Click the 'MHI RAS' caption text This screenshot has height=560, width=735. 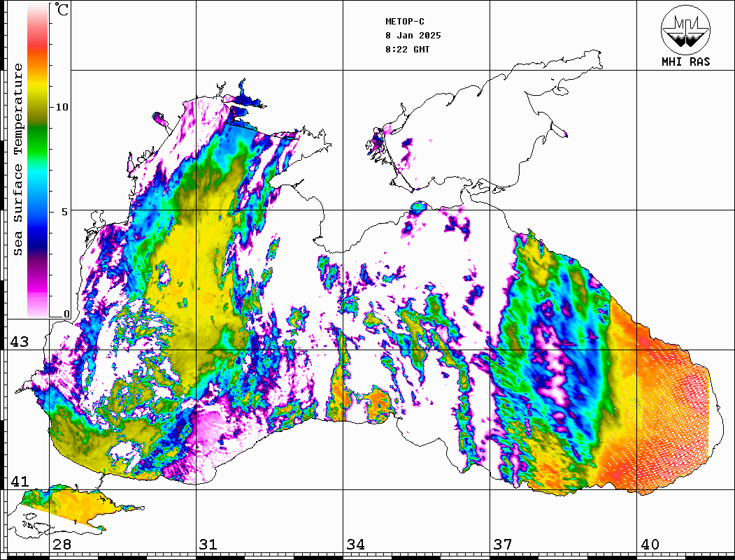coord(685,62)
